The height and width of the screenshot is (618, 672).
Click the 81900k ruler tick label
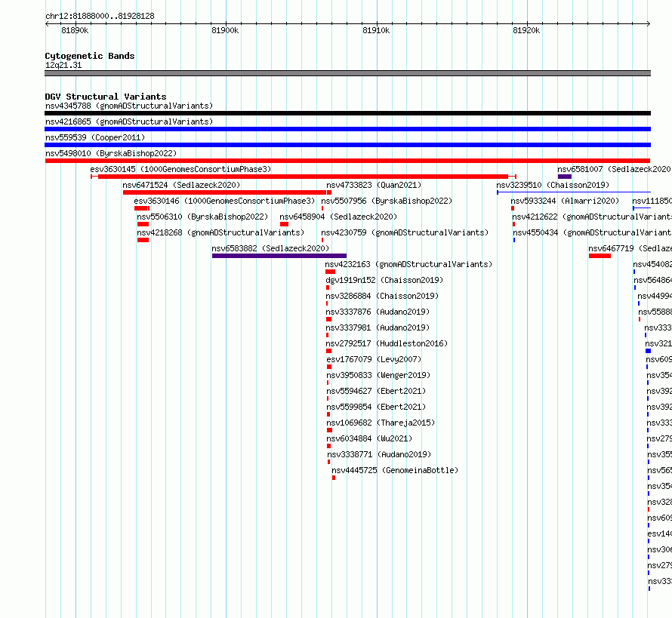(225, 30)
